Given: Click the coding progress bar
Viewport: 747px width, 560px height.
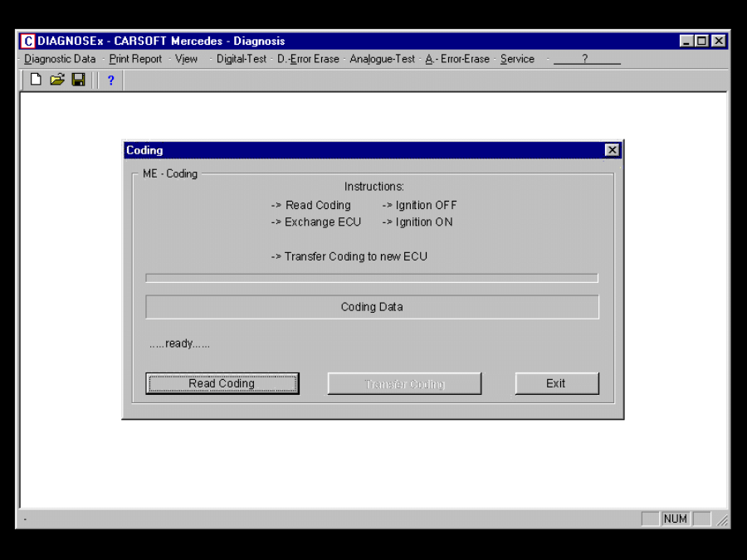Looking at the screenshot, I should point(372,278).
